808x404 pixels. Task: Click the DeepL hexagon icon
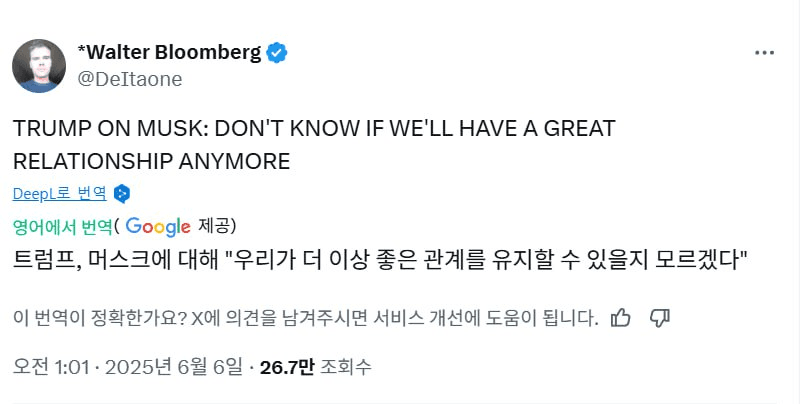tap(122, 194)
